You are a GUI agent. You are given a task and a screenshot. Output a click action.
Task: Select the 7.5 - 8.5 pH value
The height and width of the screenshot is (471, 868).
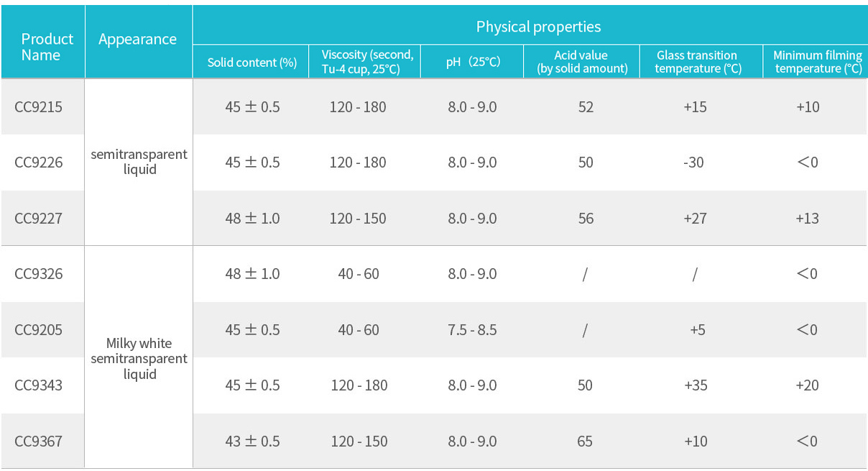[472, 330]
